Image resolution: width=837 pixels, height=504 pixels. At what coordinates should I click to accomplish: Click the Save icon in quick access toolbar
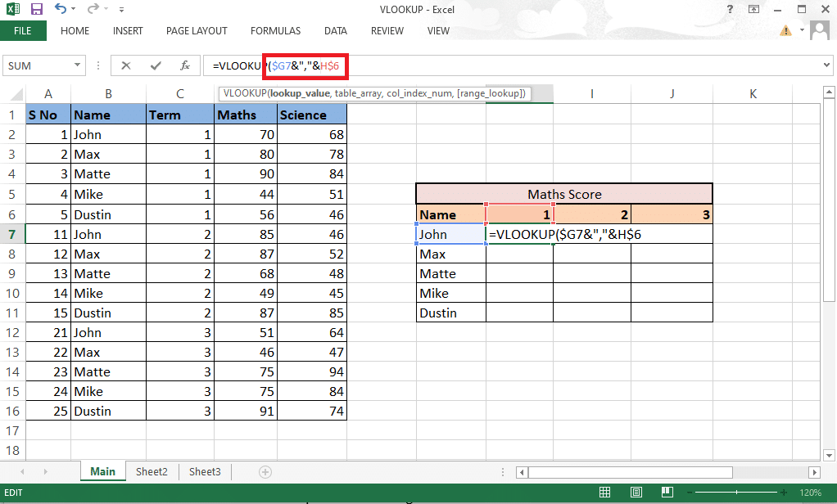click(x=36, y=10)
